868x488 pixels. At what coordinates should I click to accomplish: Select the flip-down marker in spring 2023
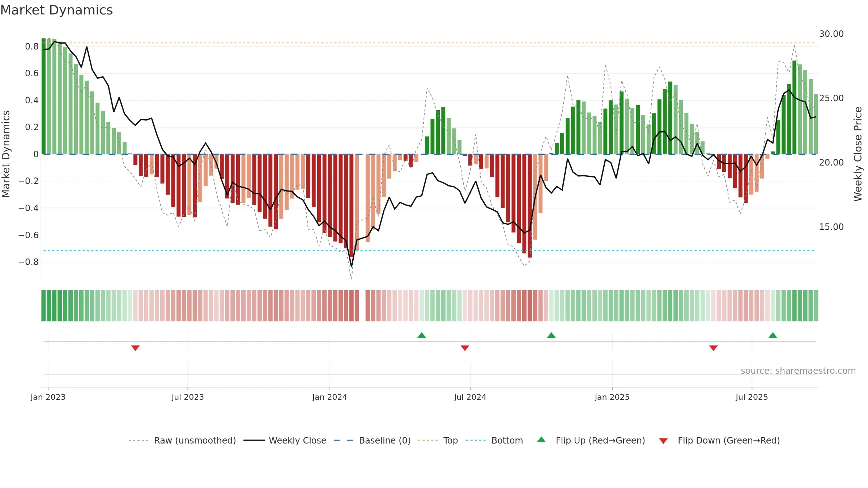(135, 348)
